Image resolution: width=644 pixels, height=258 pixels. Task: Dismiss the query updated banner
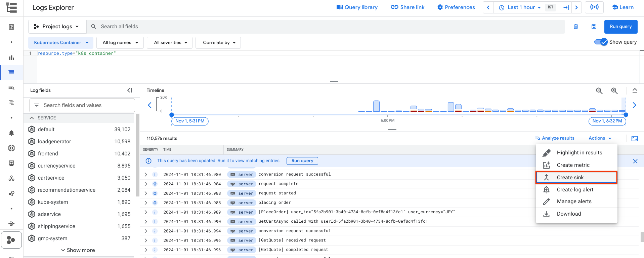point(635,161)
